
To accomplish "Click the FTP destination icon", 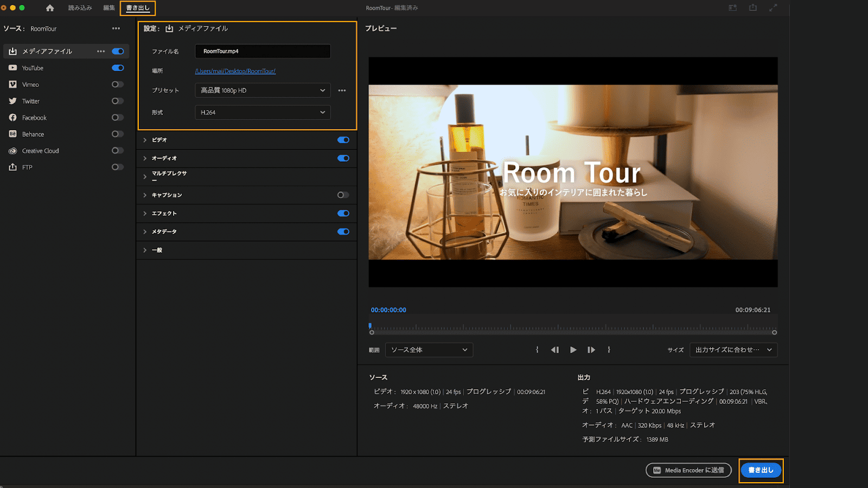I will tap(11, 167).
